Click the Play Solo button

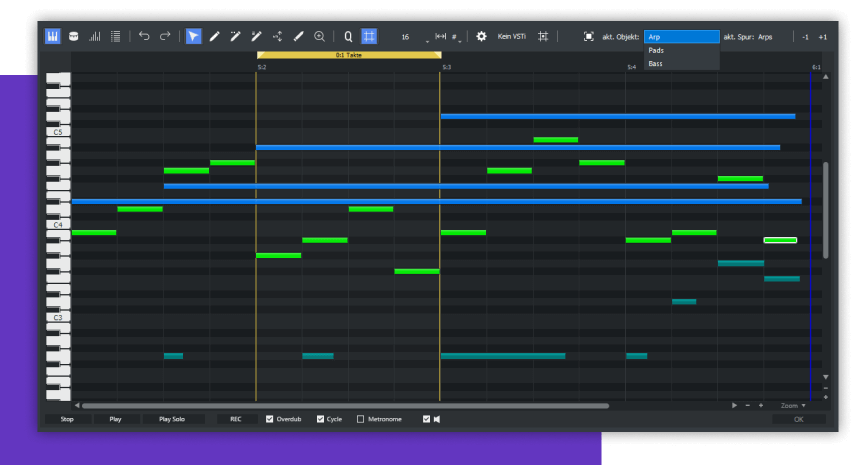tap(172, 419)
